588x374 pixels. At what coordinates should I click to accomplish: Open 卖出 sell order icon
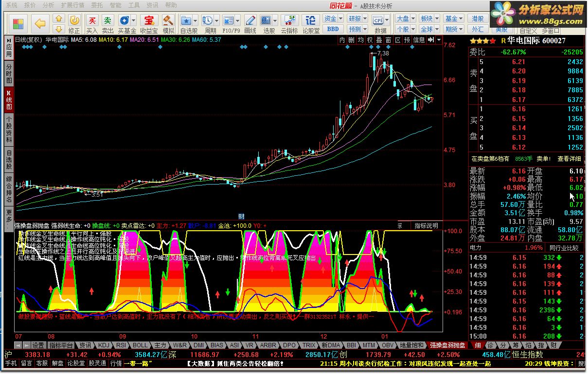tap(107, 20)
